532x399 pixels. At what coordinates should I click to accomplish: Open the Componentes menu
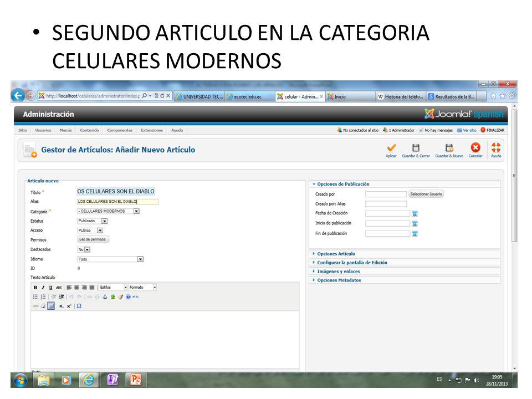pos(120,130)
